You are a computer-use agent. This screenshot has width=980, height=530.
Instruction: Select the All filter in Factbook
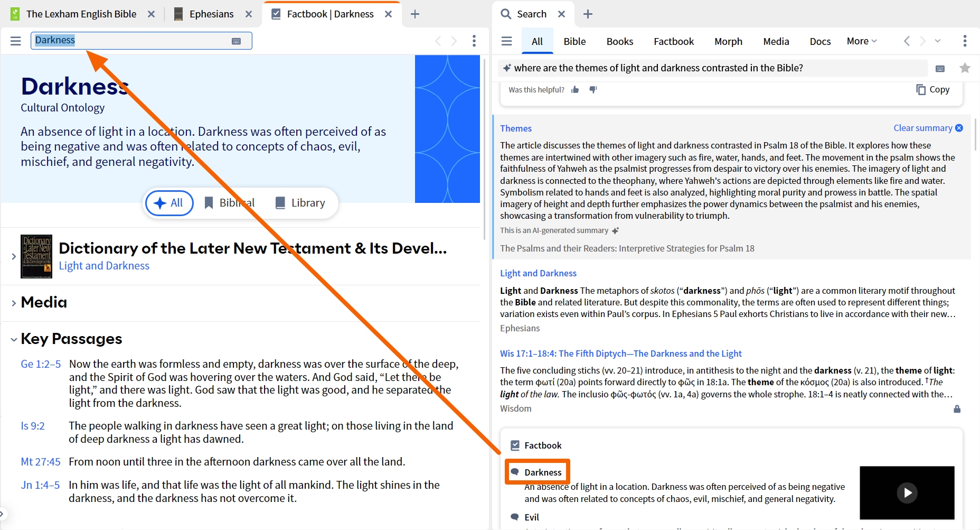[x=169, y=203]
